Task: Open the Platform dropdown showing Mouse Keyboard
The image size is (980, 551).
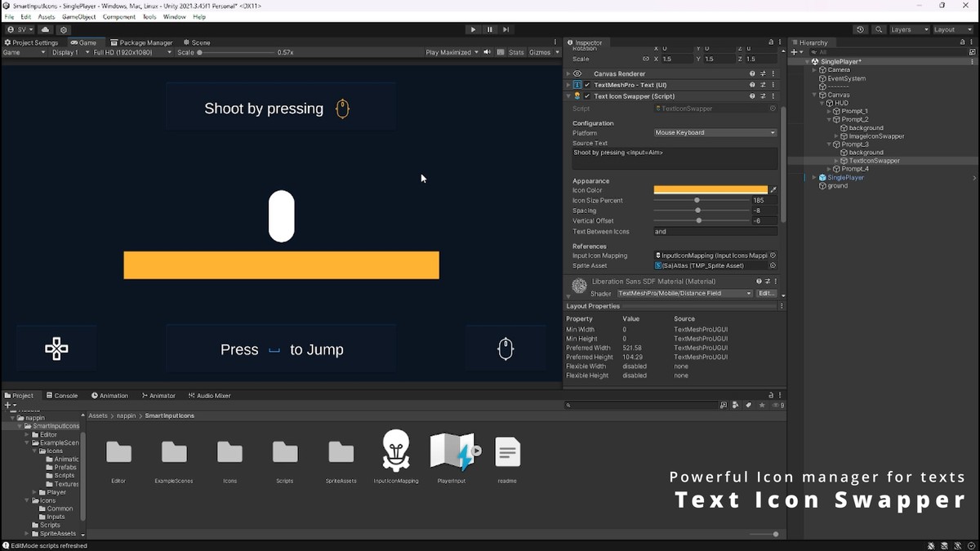Action: point(714,132)
